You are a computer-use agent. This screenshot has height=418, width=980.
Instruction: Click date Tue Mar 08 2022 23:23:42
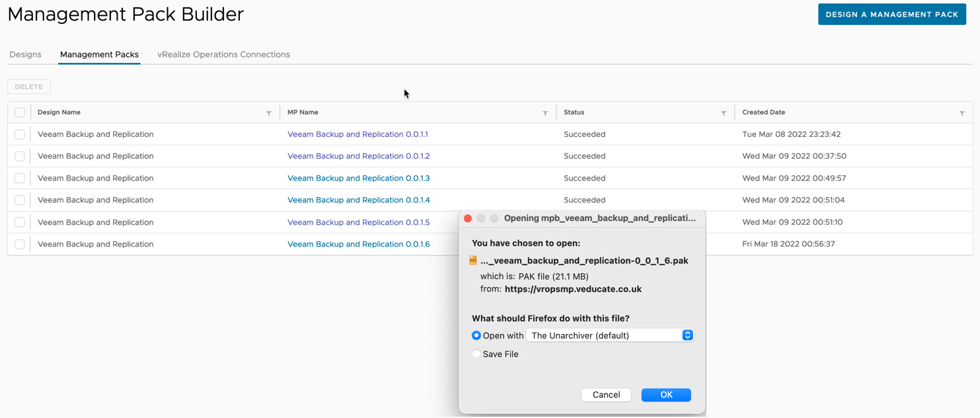pyautogui.click(x=791, y=134)
